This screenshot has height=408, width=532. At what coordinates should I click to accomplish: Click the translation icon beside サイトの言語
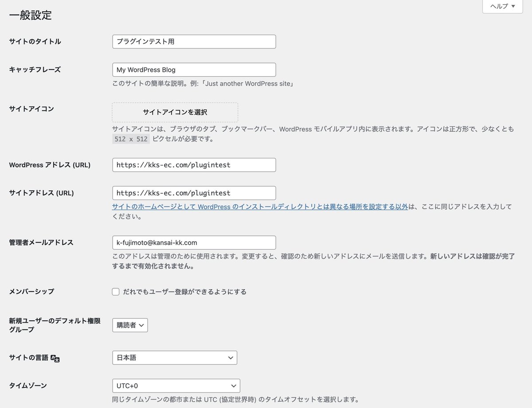(55, 358)
